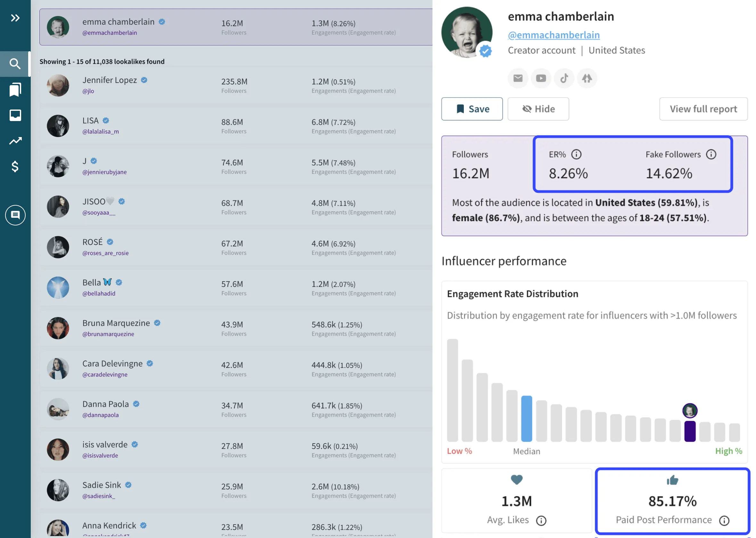View the Paid Post Performance info icon
Viewport: 756px width, 538px height.
point(724,520)
